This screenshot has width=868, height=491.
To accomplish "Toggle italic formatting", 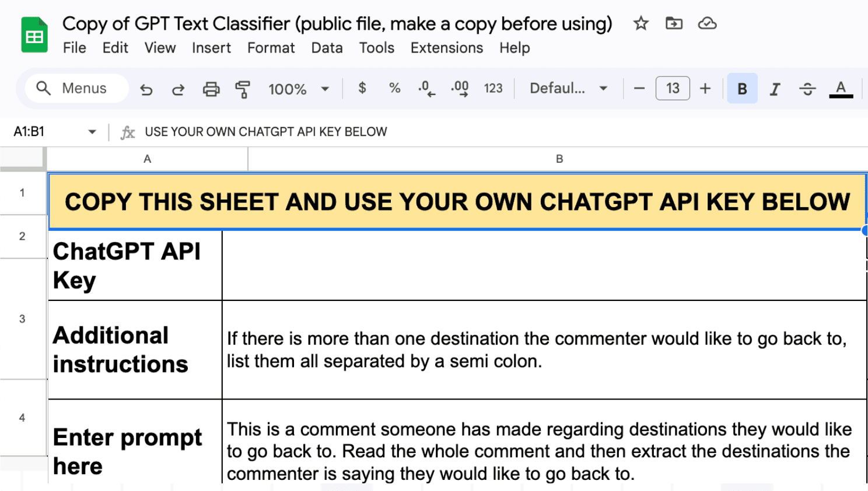I will click(x=774, y=89).
